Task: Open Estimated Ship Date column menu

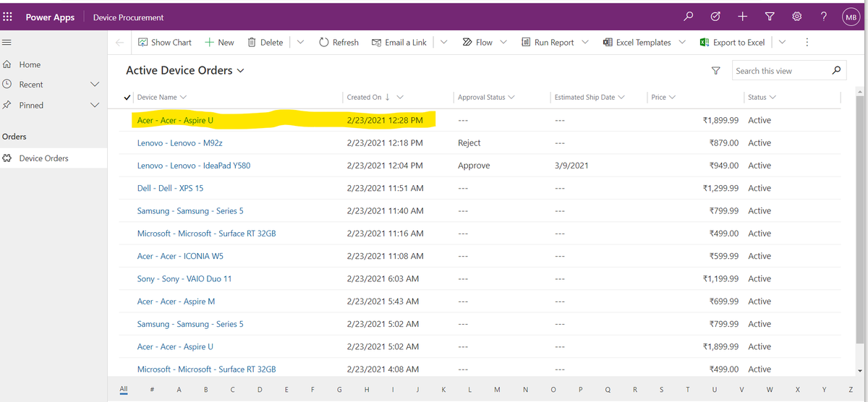Action: click(x=590, y=97)
